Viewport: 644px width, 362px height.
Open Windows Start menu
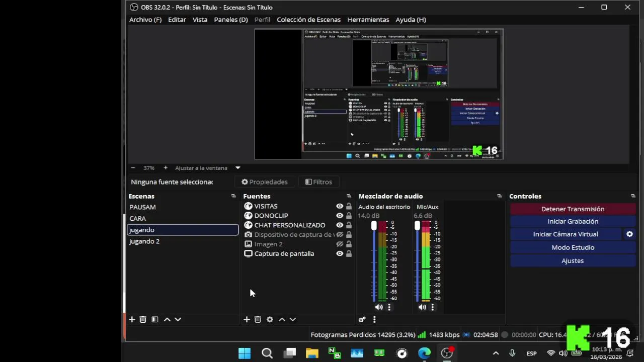[x=245, y=353]
